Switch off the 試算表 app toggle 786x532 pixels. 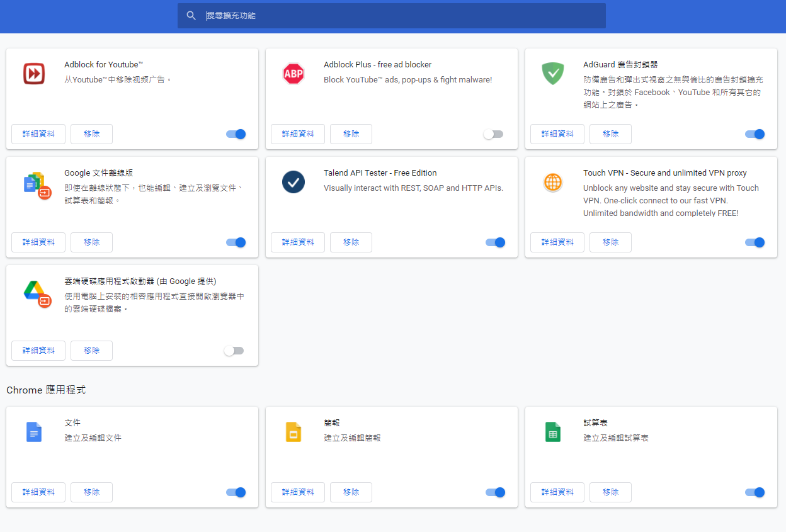pyautogui.click(x=755, y=492)
